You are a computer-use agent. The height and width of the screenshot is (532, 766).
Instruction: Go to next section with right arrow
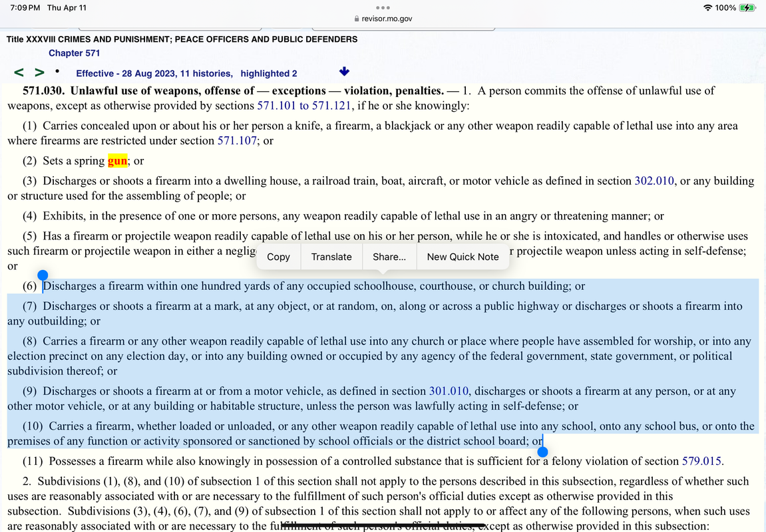click(x=39, y=72)
